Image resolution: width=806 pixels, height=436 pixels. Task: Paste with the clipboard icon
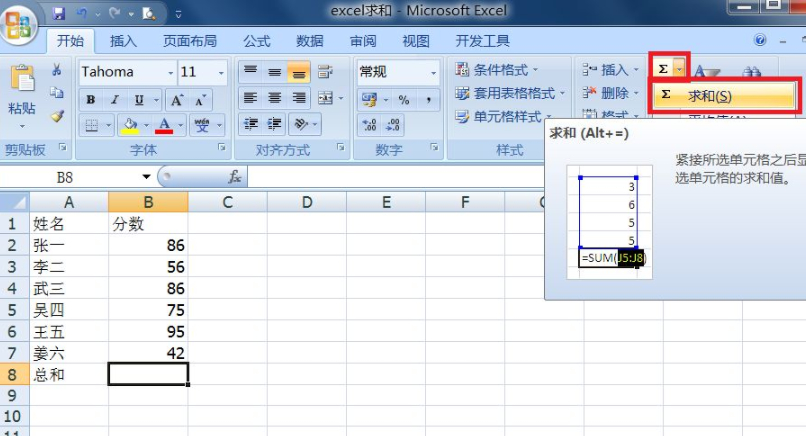tap(22, 78)
